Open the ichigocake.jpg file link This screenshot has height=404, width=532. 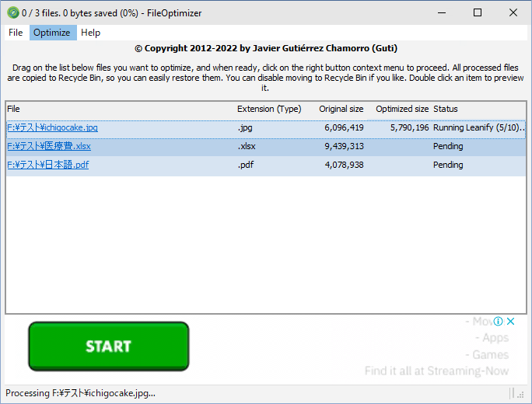pyautogui.click(x=53, y=127)
